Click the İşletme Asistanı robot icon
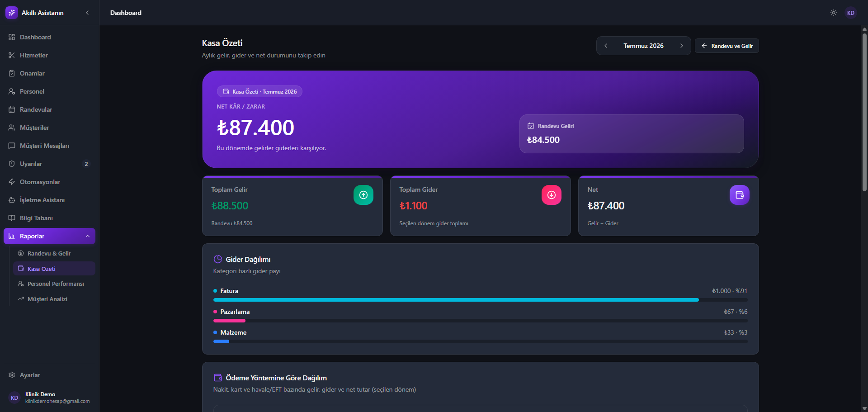Viewport: 868px width, 412px height. pos(12,200)
